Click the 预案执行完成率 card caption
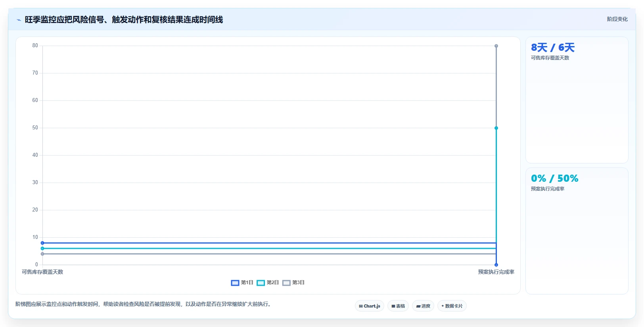 click(x=548, y=189)
